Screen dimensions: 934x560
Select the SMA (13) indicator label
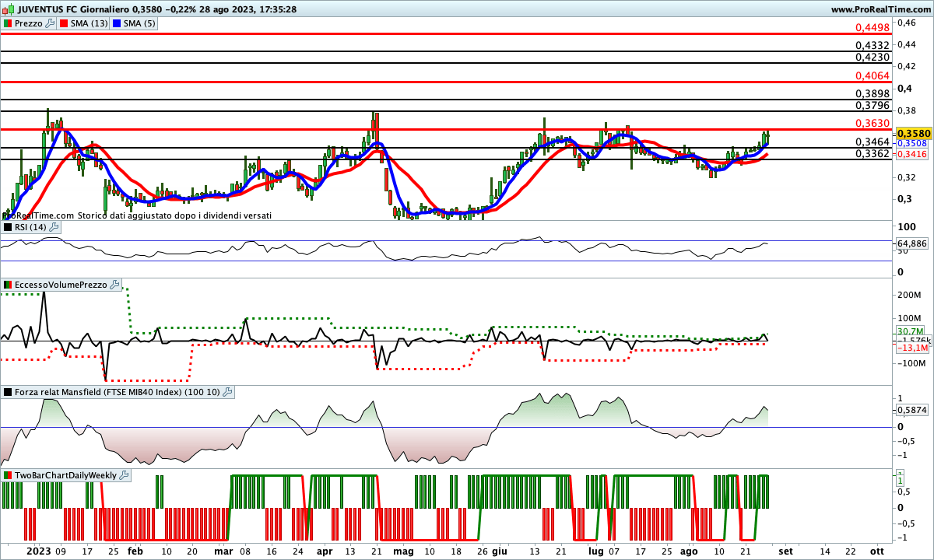tap(90, 24)
